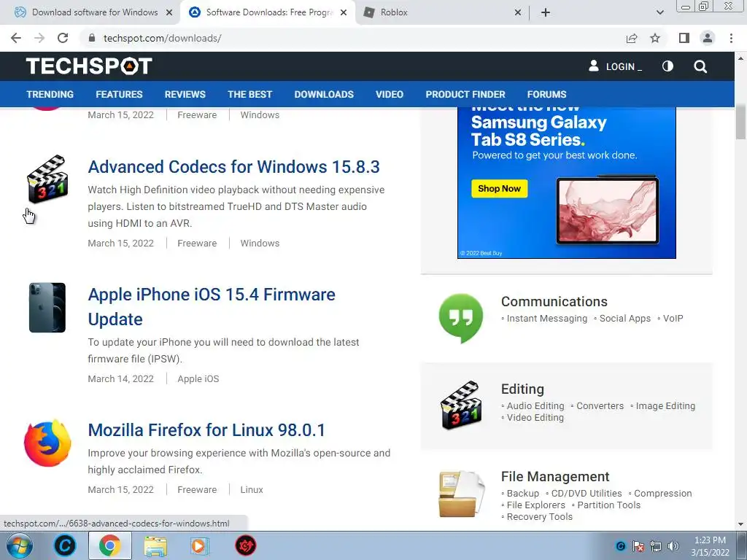
Task: Click the File Management folder icon
Action: pos(461,494)
